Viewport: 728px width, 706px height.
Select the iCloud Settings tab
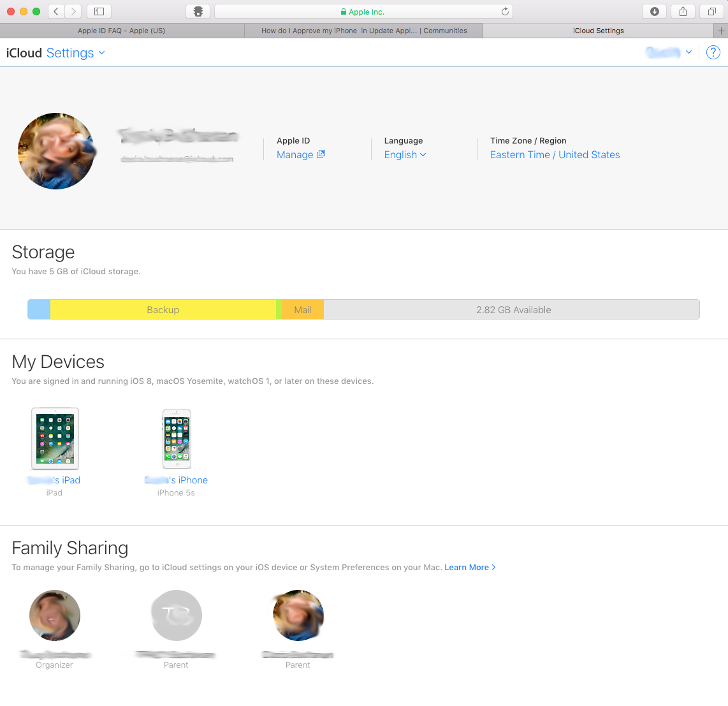tap(598, 31)
